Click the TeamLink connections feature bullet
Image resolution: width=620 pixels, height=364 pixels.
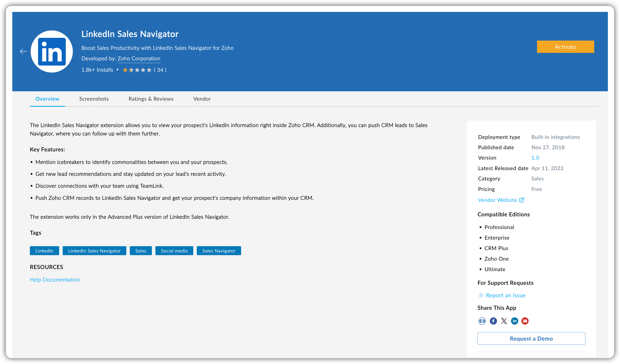(99, 186)
